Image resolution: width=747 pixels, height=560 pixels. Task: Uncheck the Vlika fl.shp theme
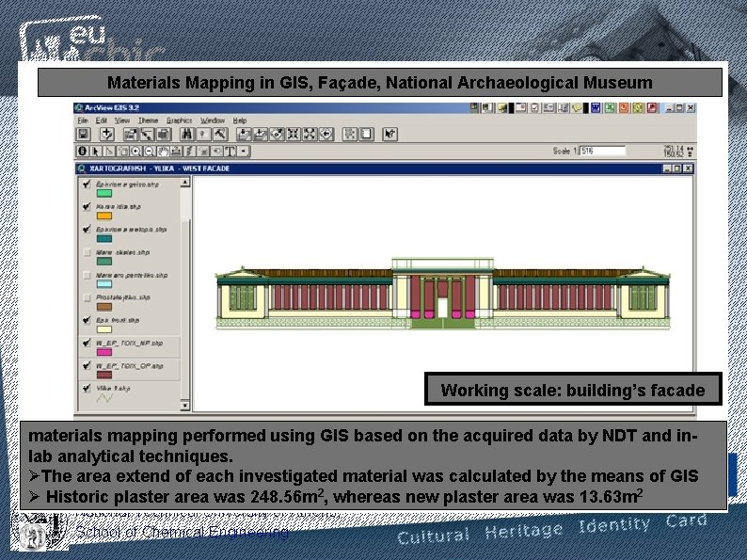point(87,388)
